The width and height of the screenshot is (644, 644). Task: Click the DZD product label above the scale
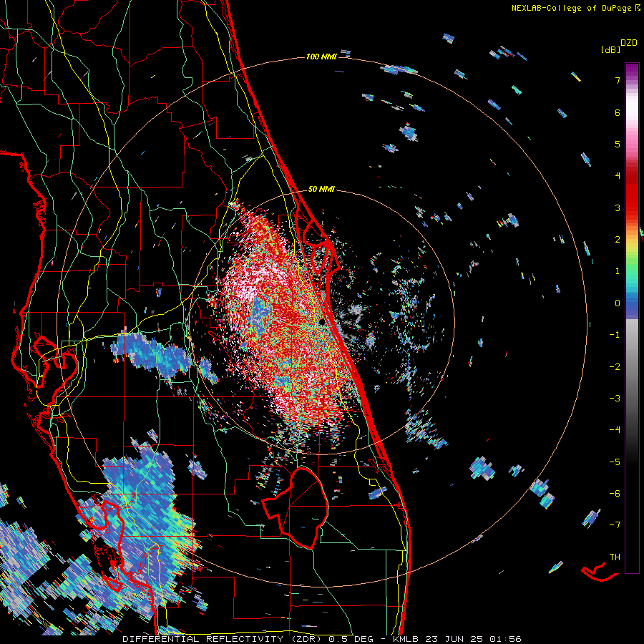click(x=629, y=43)
